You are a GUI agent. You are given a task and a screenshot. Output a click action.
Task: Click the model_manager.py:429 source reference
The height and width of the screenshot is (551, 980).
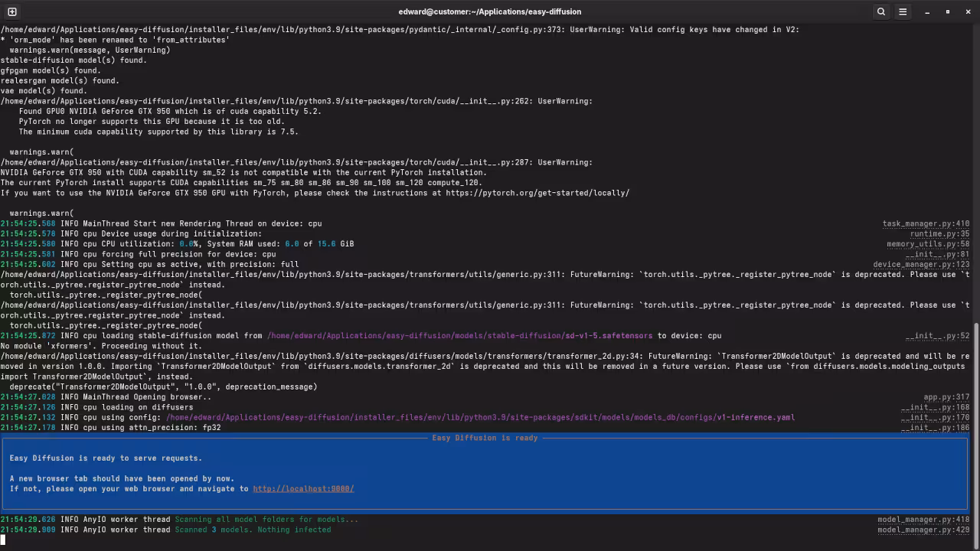923,530
